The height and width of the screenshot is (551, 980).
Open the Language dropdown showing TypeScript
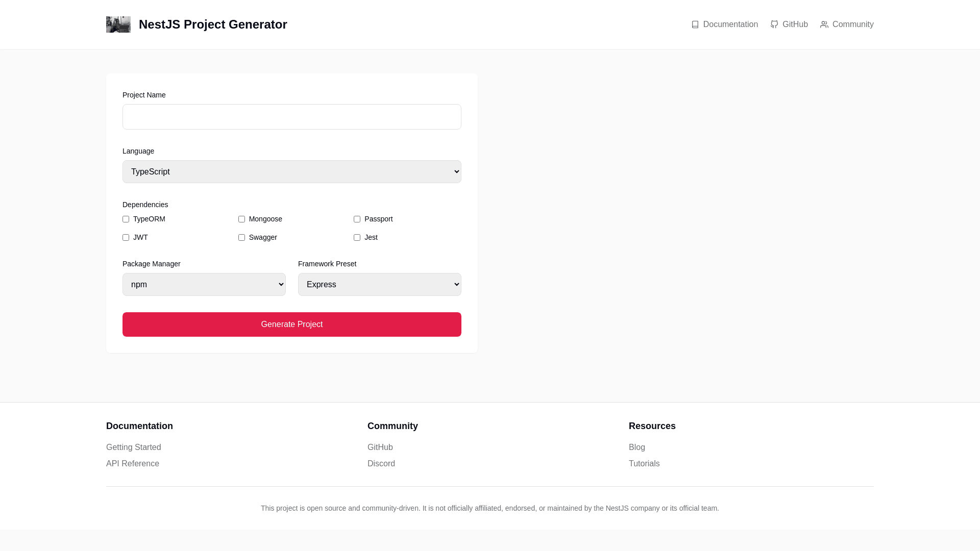click(291, 172)
